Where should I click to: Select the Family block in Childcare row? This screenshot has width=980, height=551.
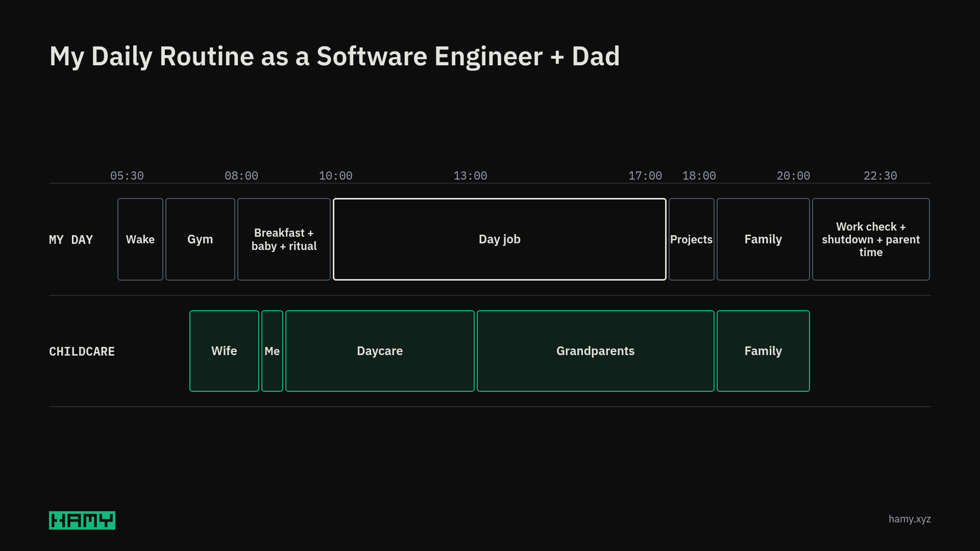point(763,351)
